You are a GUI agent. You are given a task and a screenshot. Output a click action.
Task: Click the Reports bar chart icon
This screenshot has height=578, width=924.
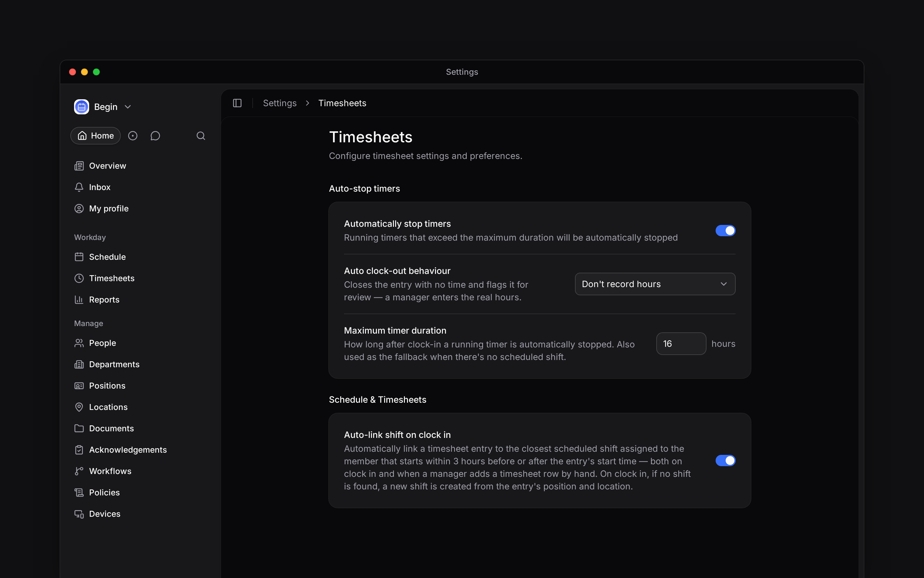tap(79, 300)
